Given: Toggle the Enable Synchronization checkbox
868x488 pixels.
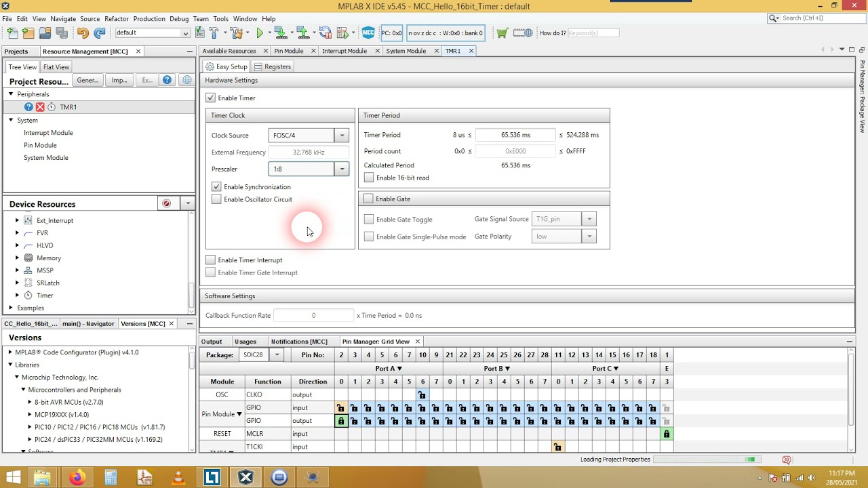Looking at the screenshot, I should click(x=216, y=187).
